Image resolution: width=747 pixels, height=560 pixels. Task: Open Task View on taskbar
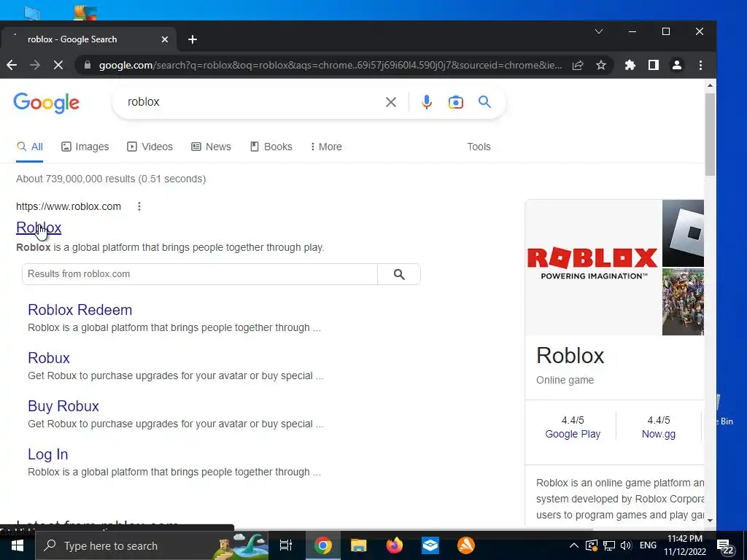tap(286, 545)
